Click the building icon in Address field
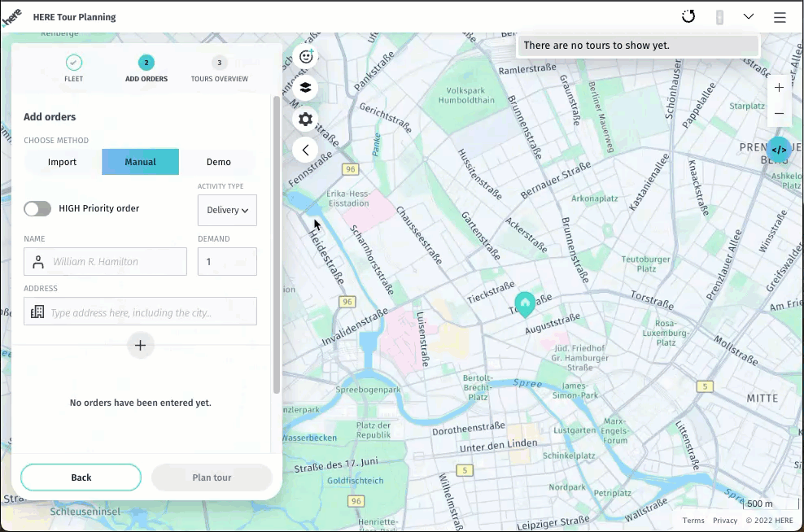This screenshot has height=532, width=804. click(x=37, y=312)
